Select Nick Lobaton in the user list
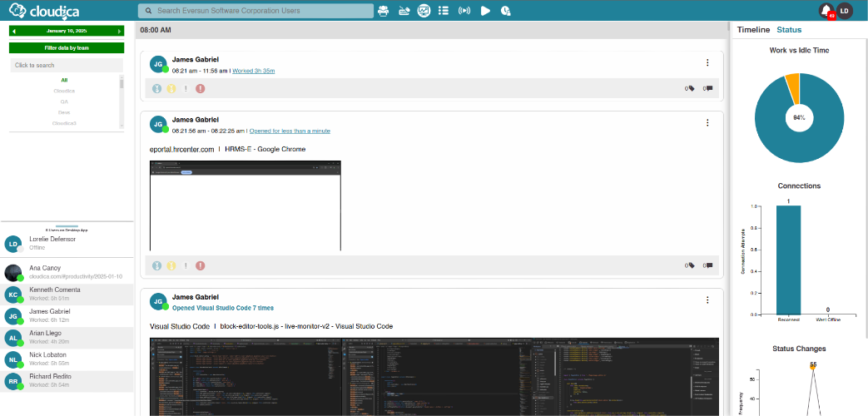Viewport: 868px width, 416px height. click(67, 359)
